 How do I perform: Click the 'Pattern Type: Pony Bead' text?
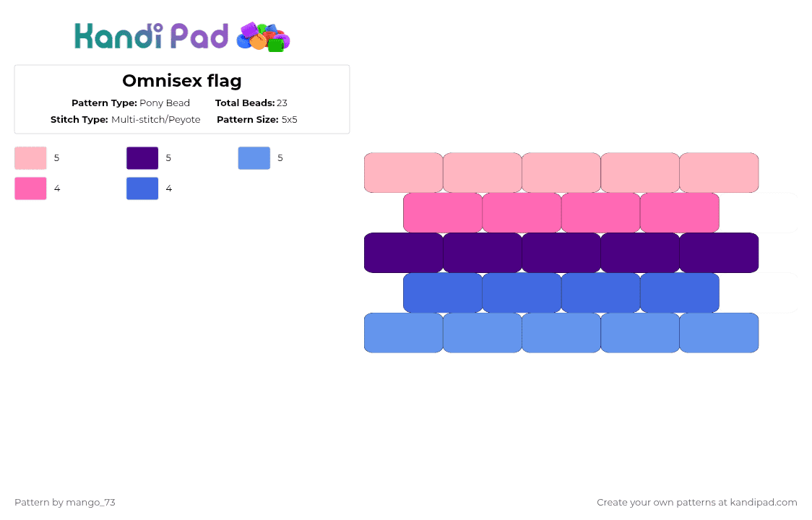pyautogui.click(x=131, y=103)
